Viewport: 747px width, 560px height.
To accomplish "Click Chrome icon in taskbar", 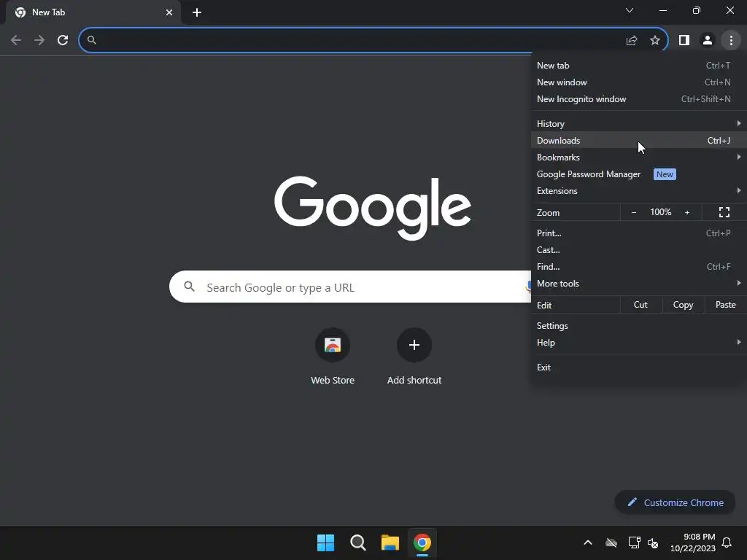I will tap(422, 542).
